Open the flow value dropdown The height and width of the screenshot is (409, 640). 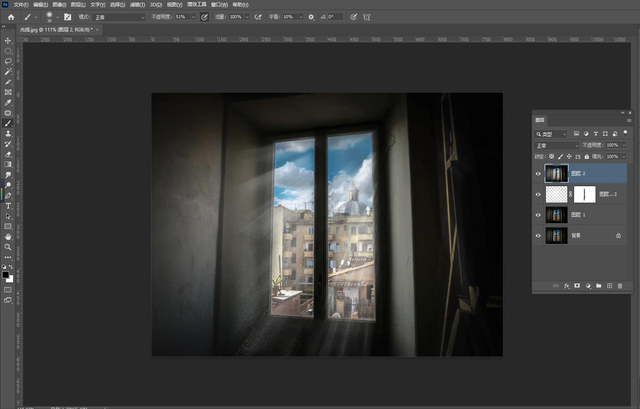tap(247, 17)
